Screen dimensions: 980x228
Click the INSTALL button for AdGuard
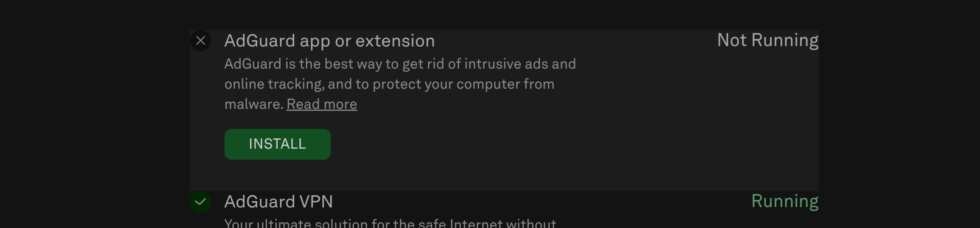click(278, 144)
